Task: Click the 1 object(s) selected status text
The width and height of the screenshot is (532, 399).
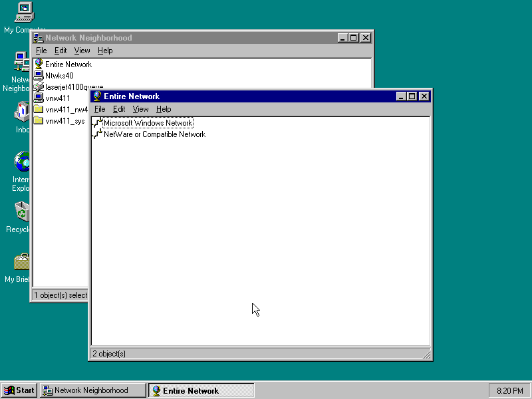Action: [61, 295]
